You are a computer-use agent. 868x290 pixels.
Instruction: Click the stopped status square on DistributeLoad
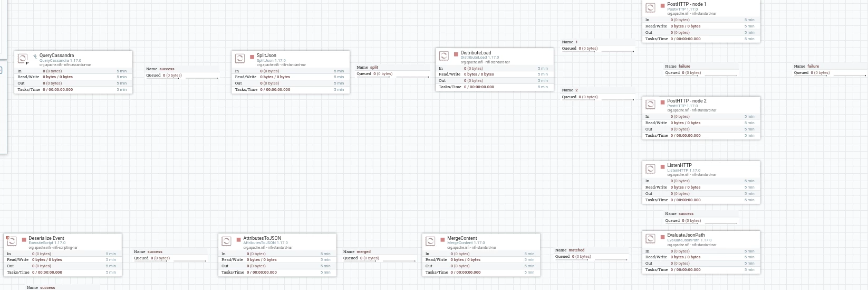point(456,54)
